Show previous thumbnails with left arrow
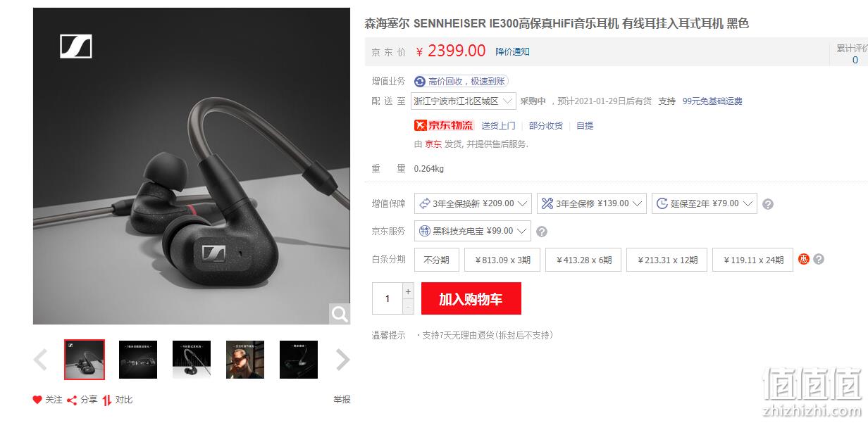868x423 pixels. [x=41, y=360]
